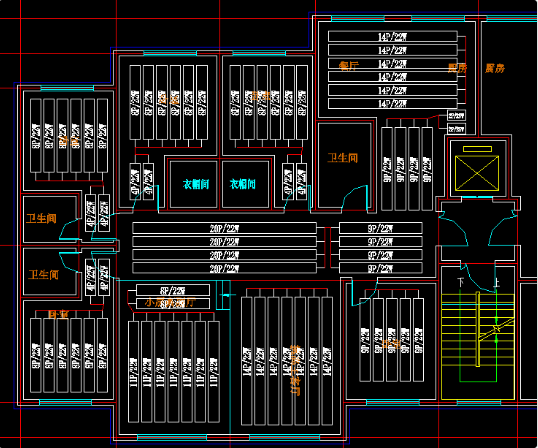Select the horizontal 8P/22W radiator above the 小房 label

pos(173,290)
